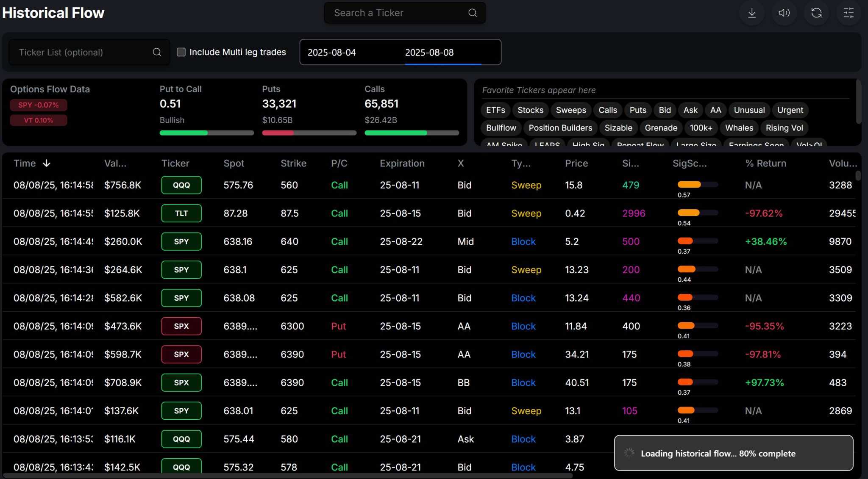Click the filter chips panel vertical scrollbar

point(858,102)
